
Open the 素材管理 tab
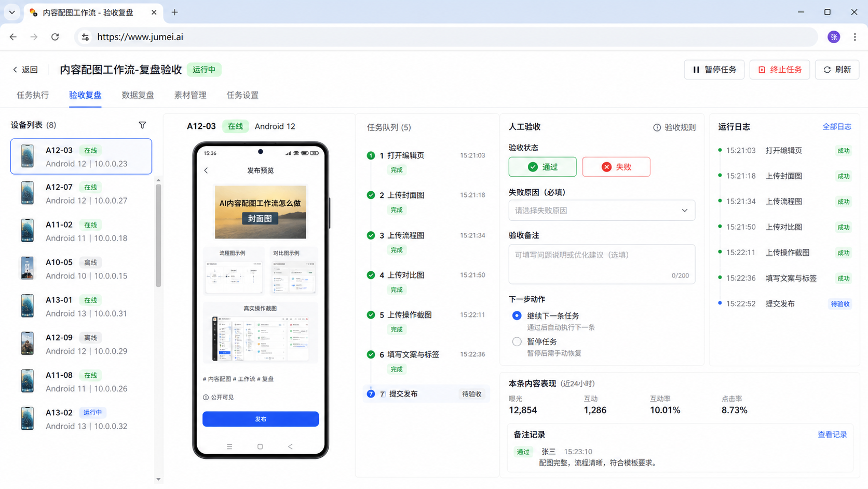pos(190,95)
